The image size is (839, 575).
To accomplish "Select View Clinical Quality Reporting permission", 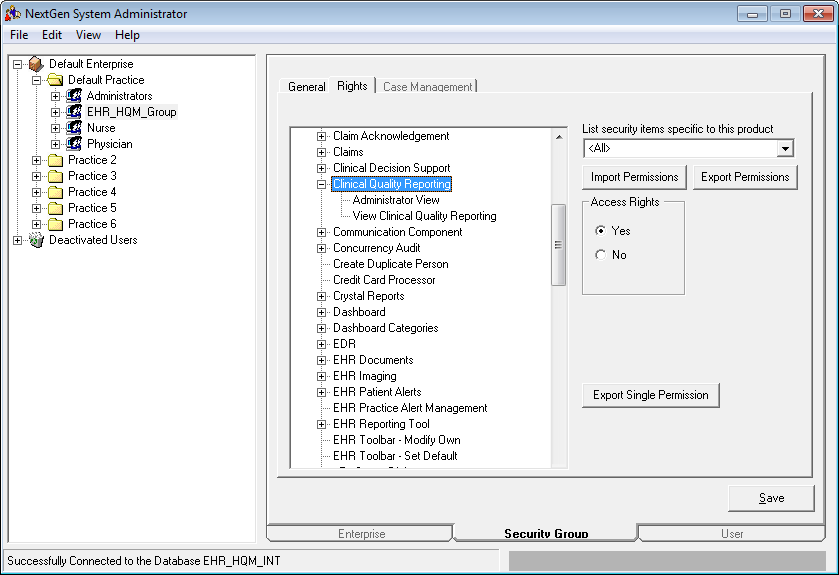I will [x=424, y=216].
